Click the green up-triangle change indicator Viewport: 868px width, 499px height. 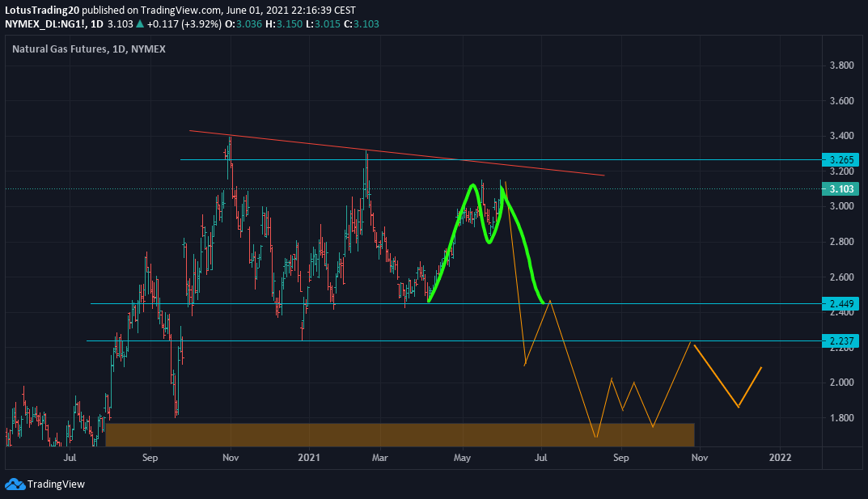(x=140, y=23)
